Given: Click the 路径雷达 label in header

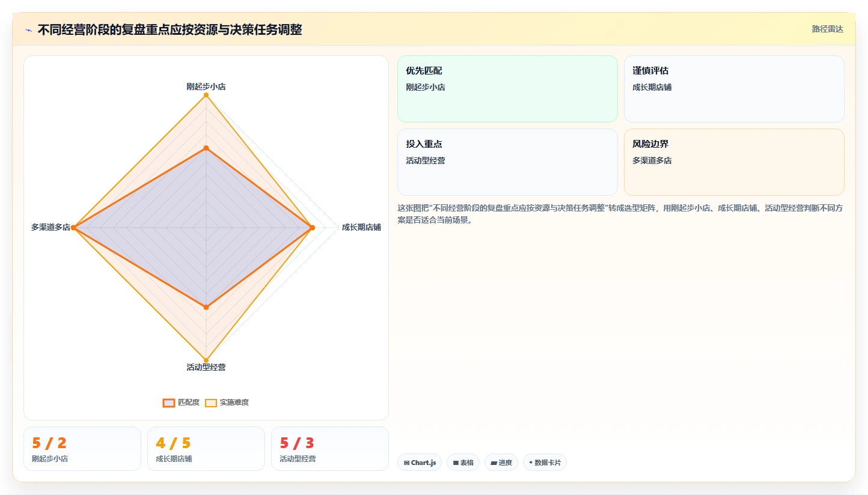Looking at the screenshot, I should pos(828,29).
